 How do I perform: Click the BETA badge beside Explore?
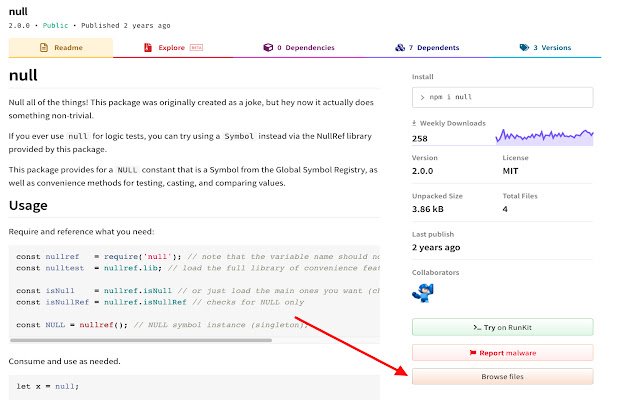point(196,48)
